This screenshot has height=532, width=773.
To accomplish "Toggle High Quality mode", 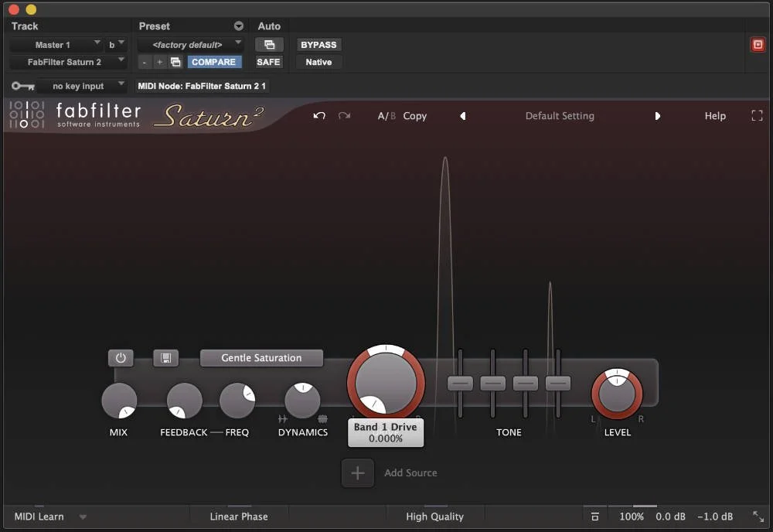I will pos(434,517).
